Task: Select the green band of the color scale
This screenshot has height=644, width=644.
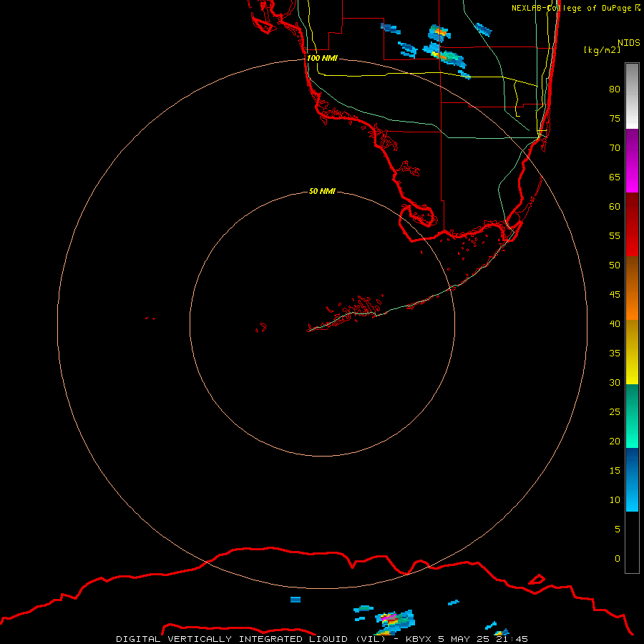Action: 632,416
